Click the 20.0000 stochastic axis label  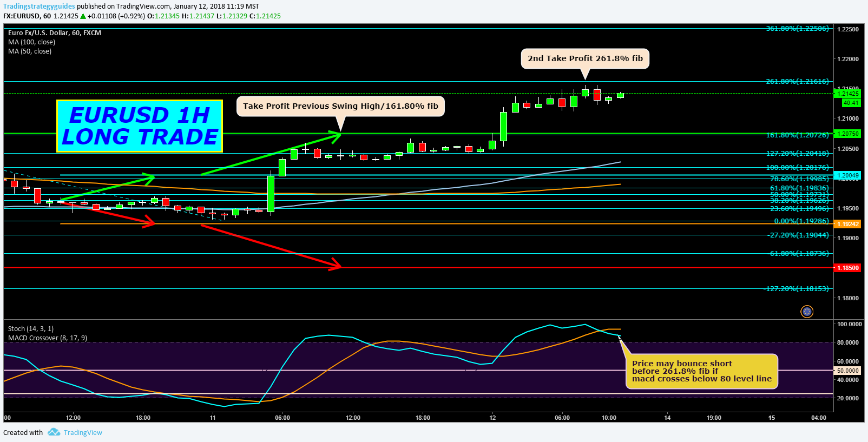pyautogui.click(x=848, y=398)
